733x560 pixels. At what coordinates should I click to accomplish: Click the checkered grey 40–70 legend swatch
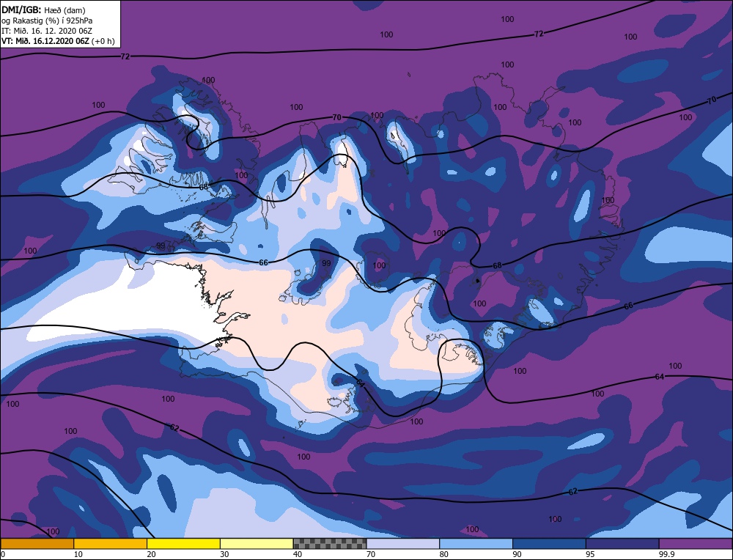coord(330,543)
